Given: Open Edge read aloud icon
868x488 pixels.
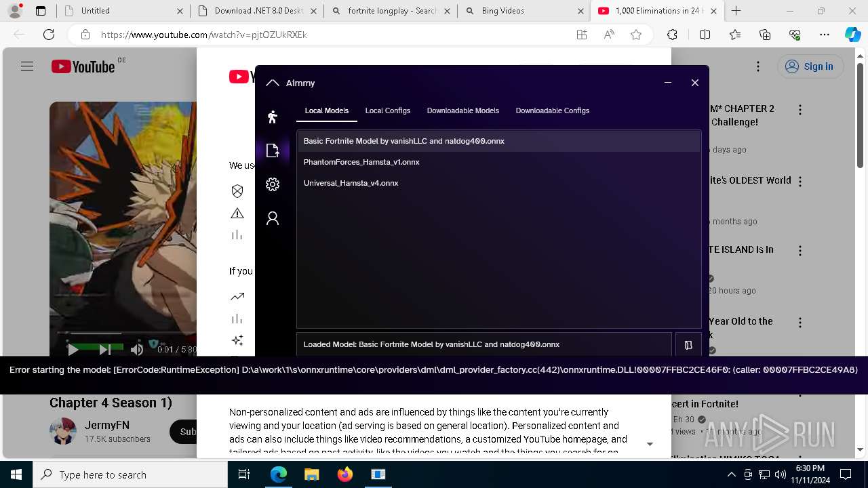Looking at the screenshot, I should (609, 35).
